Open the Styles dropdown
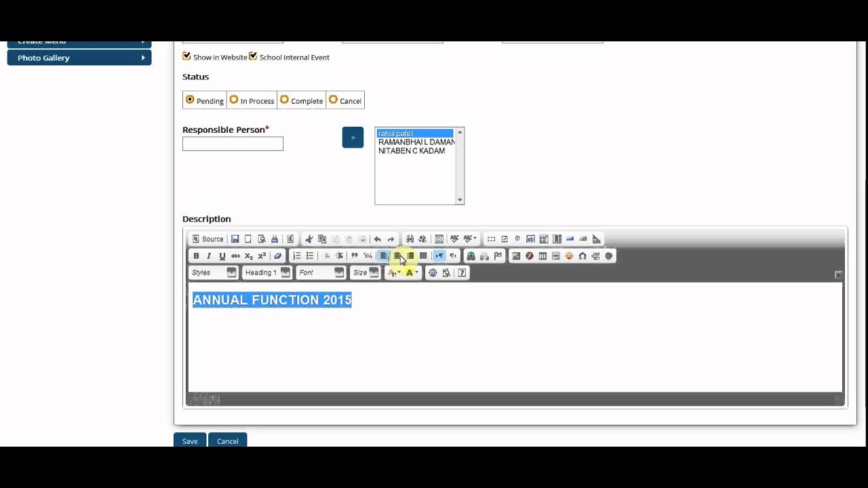This screenshot has width=868, height=488. pyautogui.click(x=213, y=272)
